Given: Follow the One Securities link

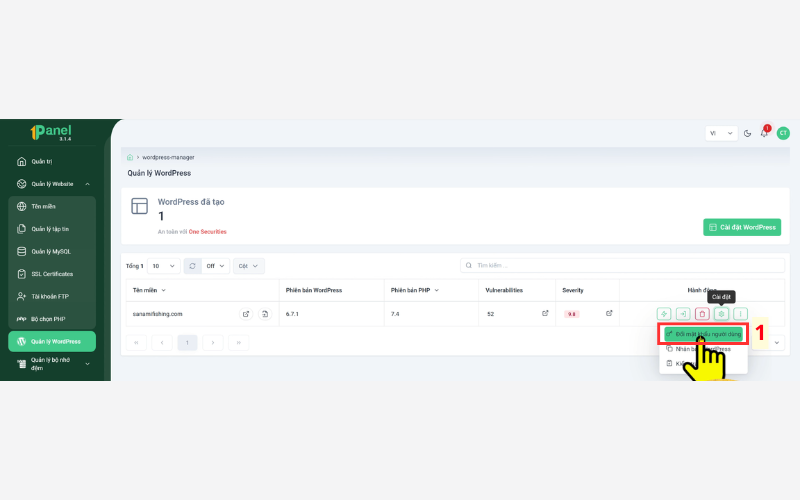Looking at the screenshot, I should pyautogui.click(x=208, y=232).
